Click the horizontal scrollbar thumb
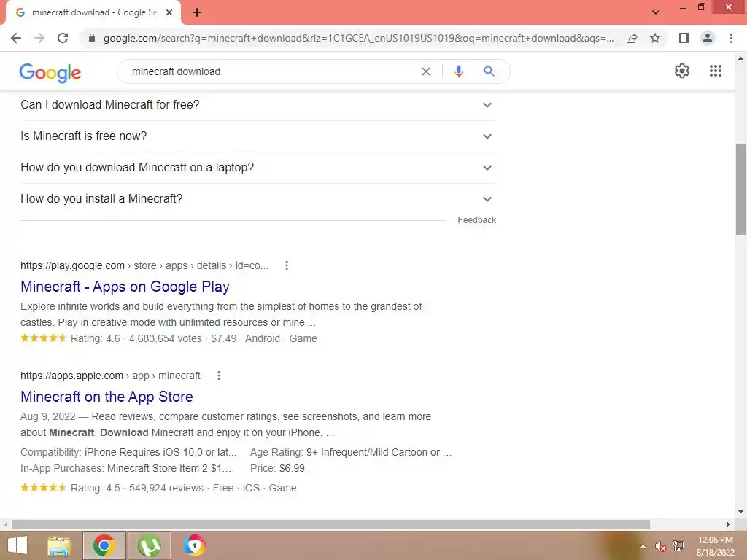This screenshot has height=560, width=747. tap(330, 524)
